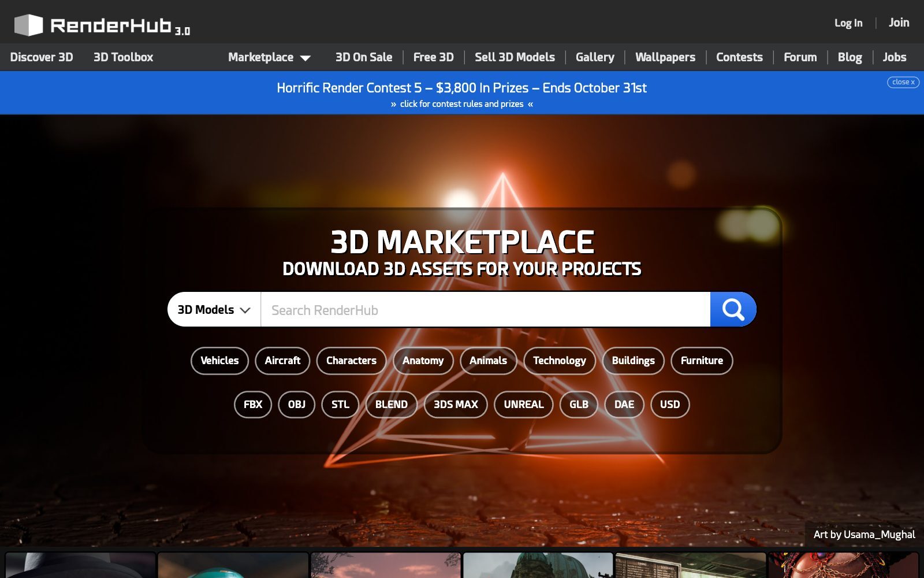Open the Horrific Render Contest 5 headline
Image resolution: width=924 pixels, height=578 pixels.
pyautogui.click(x=461, y=88)
